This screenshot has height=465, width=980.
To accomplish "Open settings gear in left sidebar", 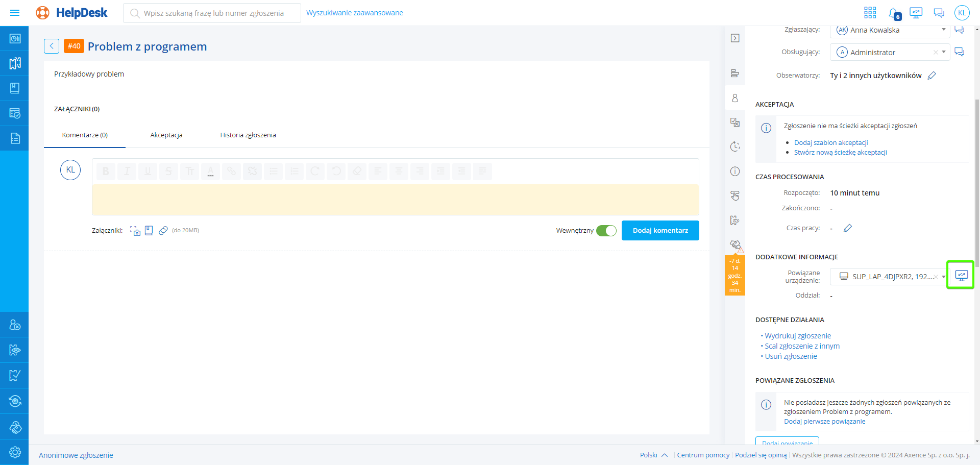I will [15, 452].
